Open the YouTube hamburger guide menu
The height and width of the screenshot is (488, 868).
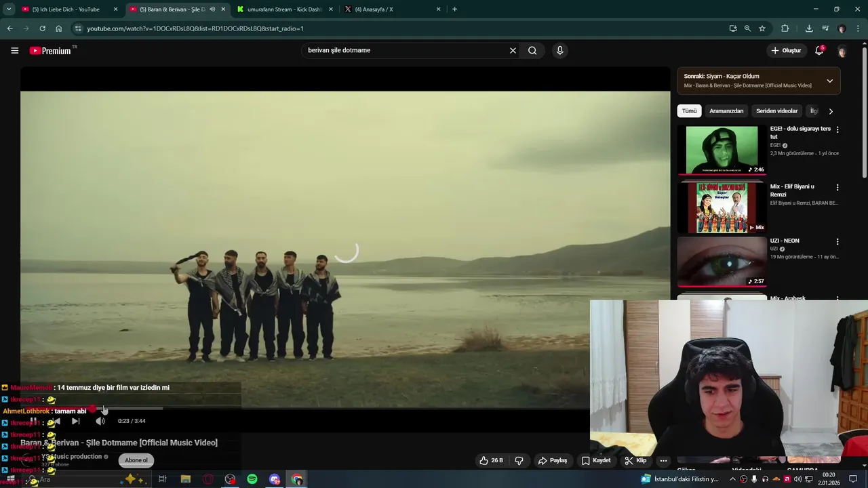[x=14, y=50]
